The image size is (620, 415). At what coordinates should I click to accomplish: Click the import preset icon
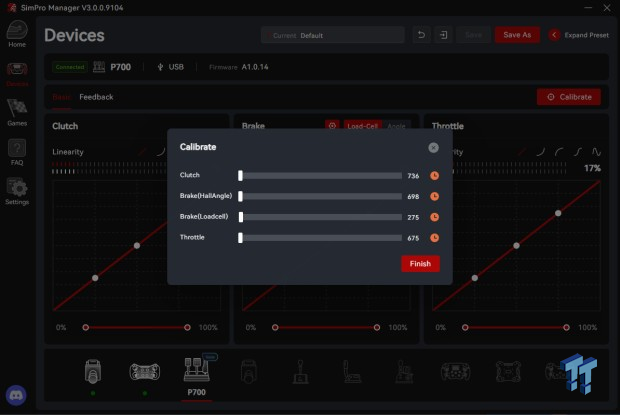pyautogui.click(x=444, y=35)
